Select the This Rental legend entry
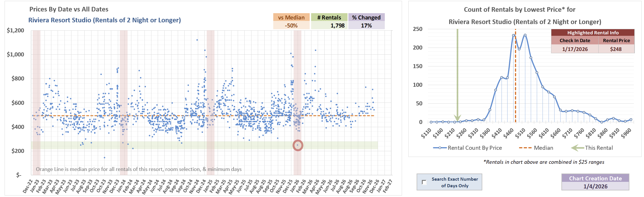 point(592,148)
